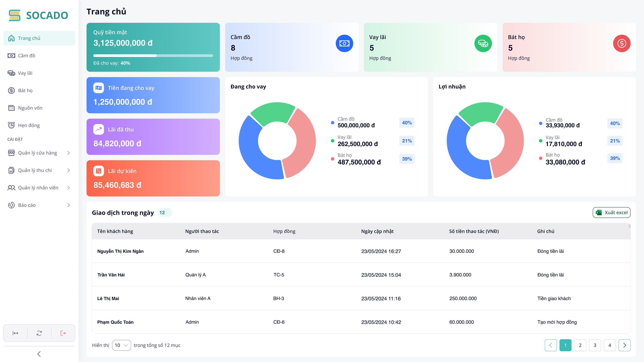This screenshot has width=644, height=362.
Task: Select page 3 in pagination
Action: 595,345
